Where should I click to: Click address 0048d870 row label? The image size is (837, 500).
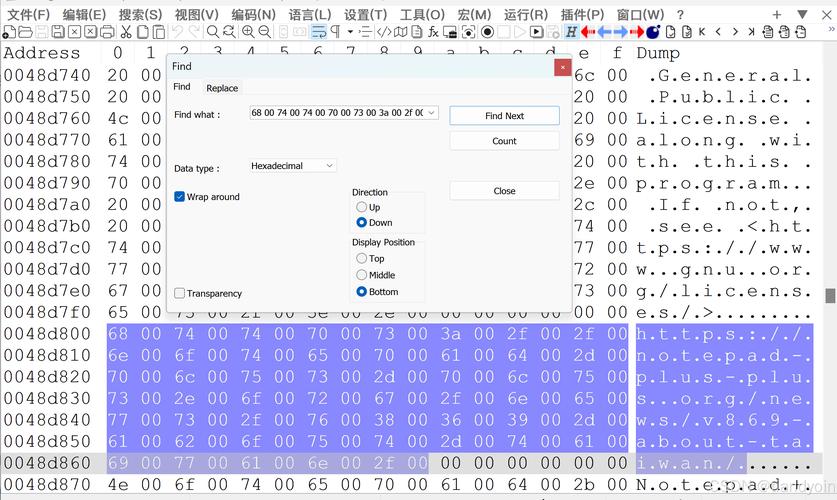click(47, 485)
